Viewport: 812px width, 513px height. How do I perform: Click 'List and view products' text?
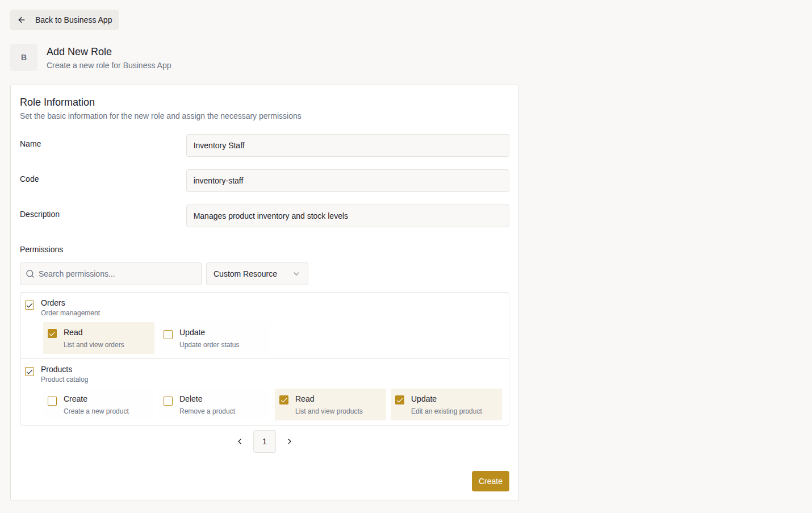[329, 411]
